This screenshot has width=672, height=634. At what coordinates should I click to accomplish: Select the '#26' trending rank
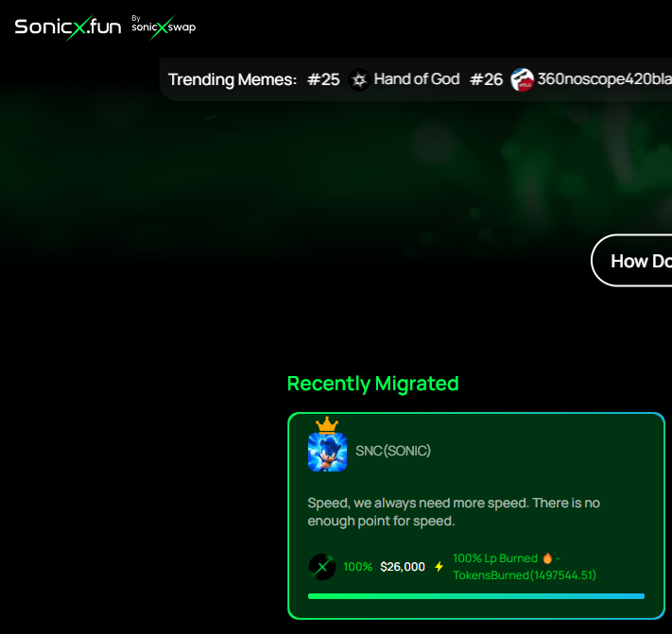(486, 79)
